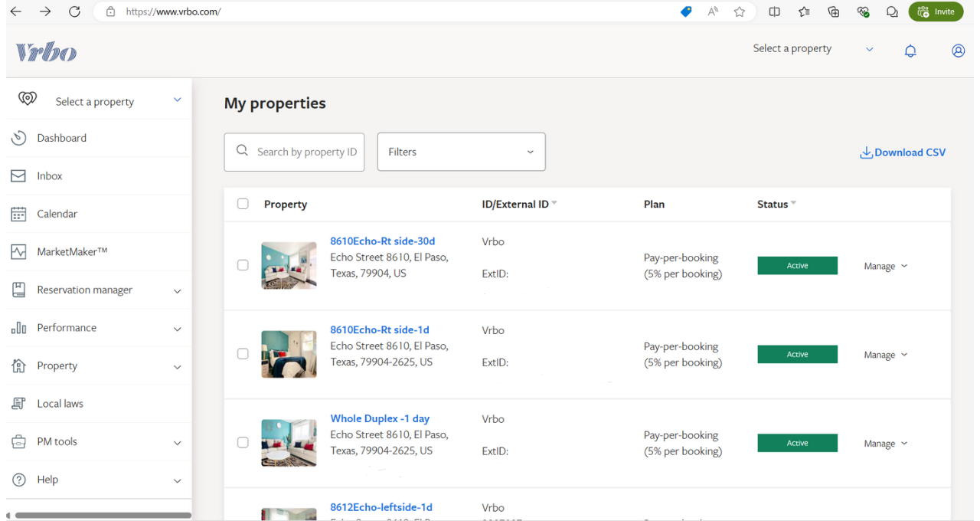Check the box for Whole Duplex -1 day

click(243, 443)
